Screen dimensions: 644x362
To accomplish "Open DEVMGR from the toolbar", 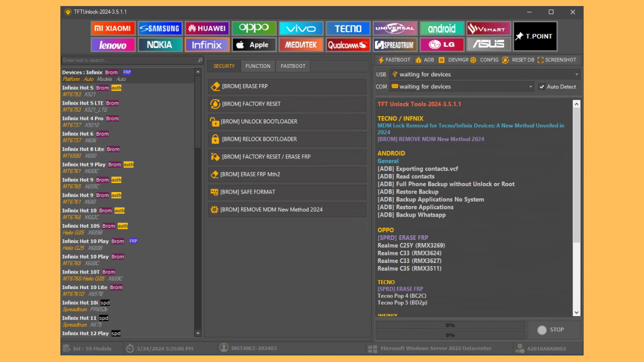I will click(453, 60).
